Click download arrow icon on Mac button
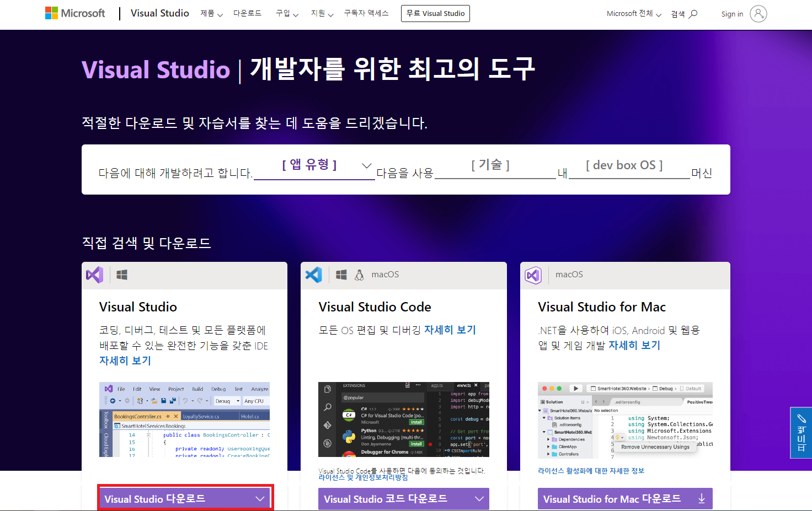The height and width of the screenshot is (511, 812). [x=702, y=499]
